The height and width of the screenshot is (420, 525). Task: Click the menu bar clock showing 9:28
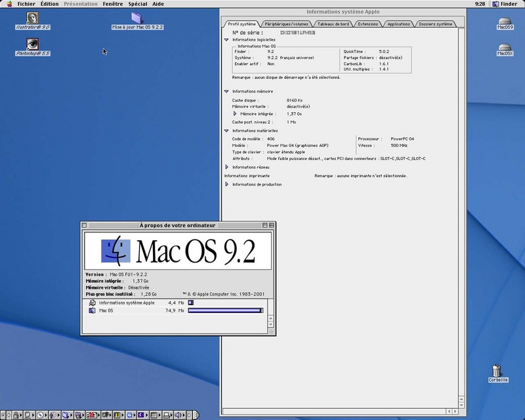tap(480, 4)
